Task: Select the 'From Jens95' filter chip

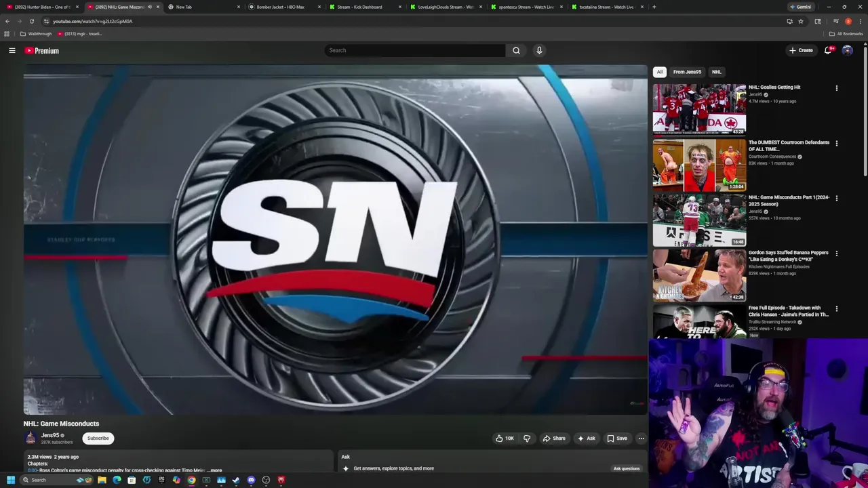Action: pyautogui.click(x=687, y=72)
